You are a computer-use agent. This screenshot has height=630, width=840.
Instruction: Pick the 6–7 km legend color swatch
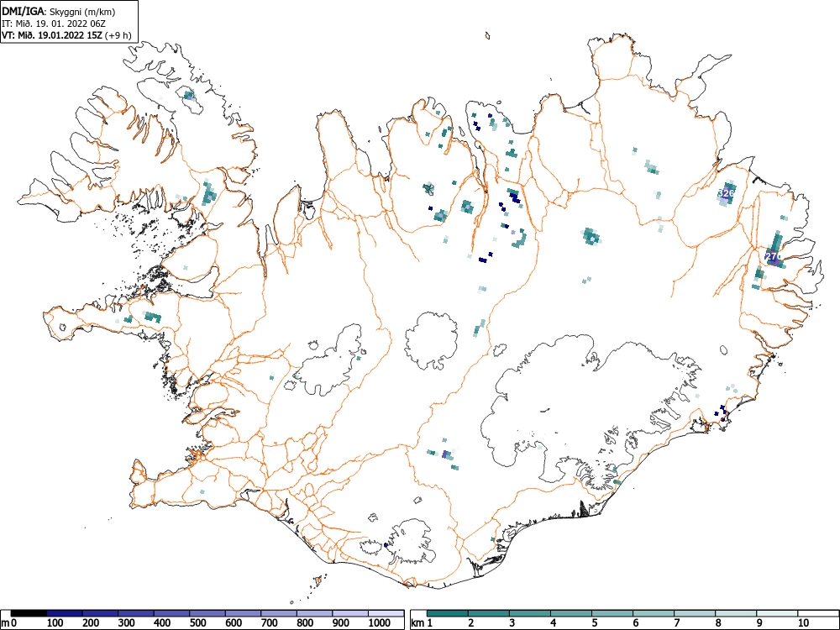pyautogui.click(x=654, y=613)
